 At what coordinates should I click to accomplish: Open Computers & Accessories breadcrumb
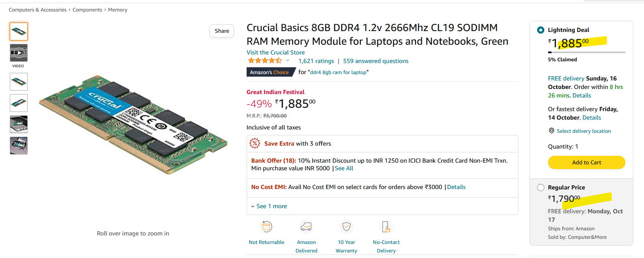[x=37, y=10]
